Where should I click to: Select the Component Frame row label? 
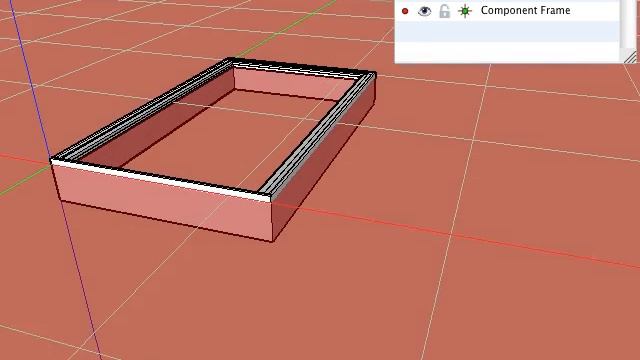[525, 10]
